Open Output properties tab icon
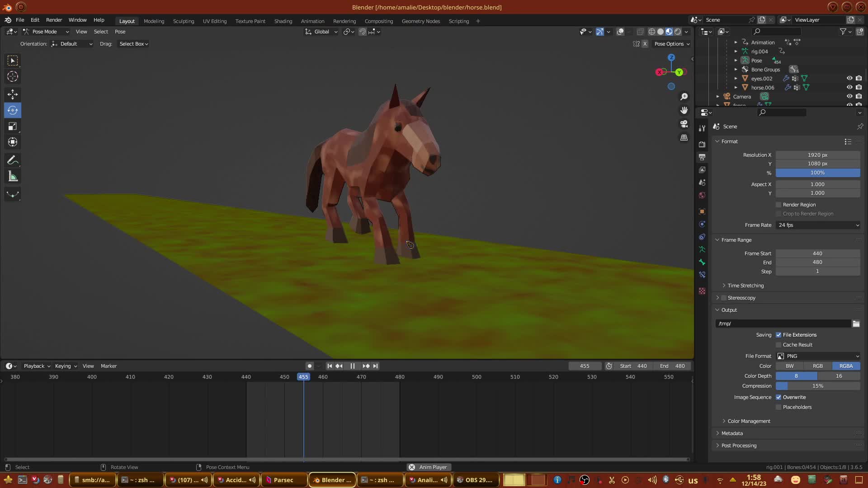 pos(702,157)
